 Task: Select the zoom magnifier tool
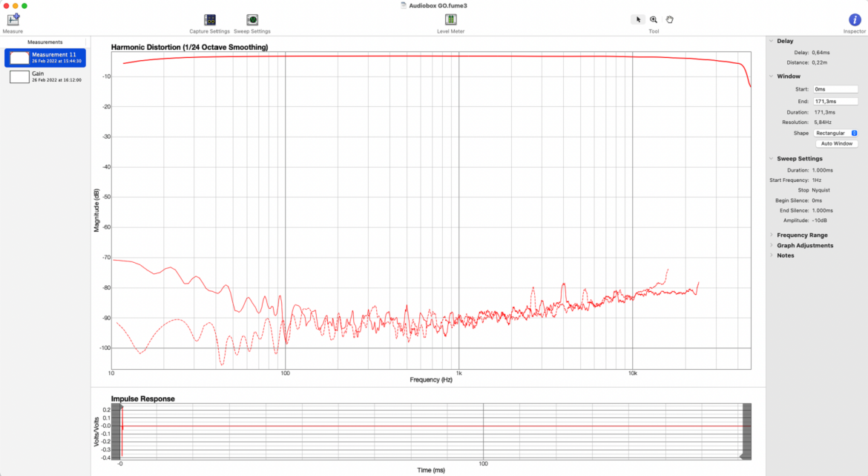[654, 19]
